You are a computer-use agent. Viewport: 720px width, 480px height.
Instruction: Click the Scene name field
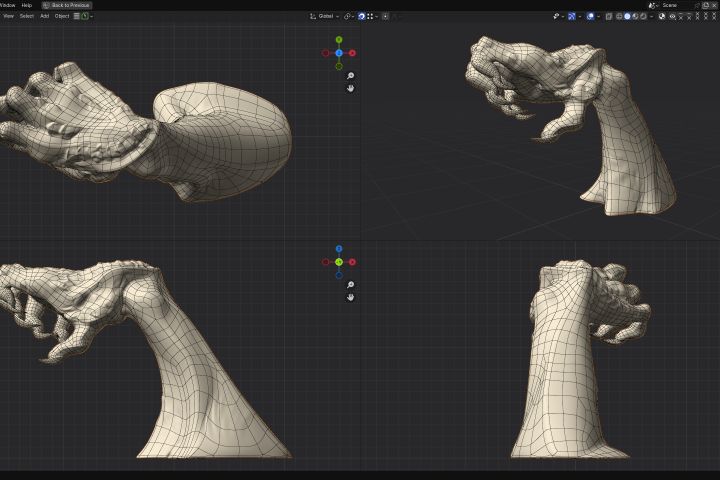point(676,5)
